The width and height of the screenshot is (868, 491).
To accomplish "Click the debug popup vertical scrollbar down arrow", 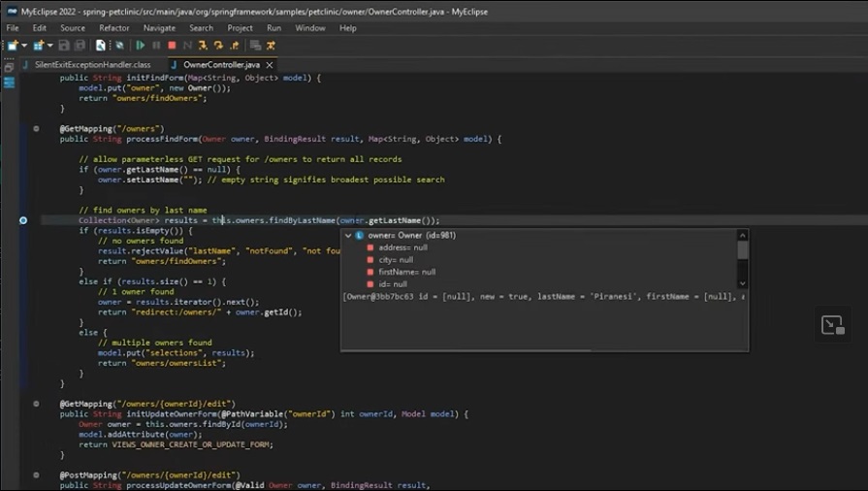I will point(743,283).
